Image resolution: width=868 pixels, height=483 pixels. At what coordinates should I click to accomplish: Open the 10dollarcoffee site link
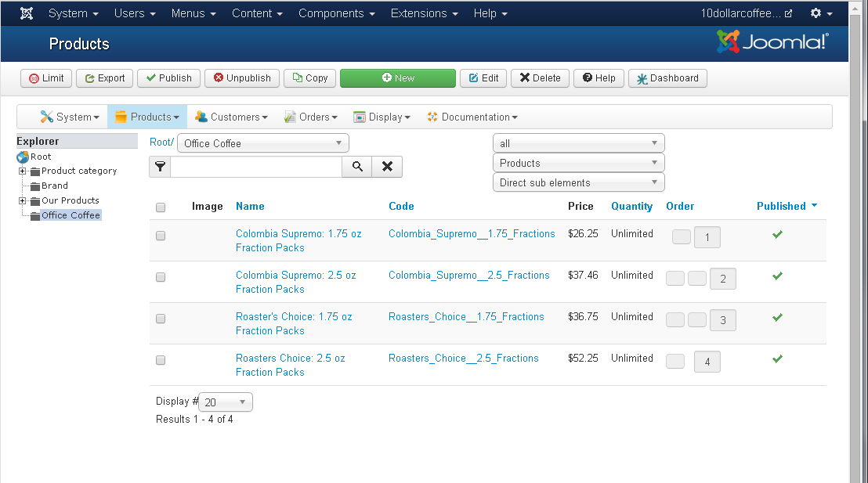coord(747,13)
